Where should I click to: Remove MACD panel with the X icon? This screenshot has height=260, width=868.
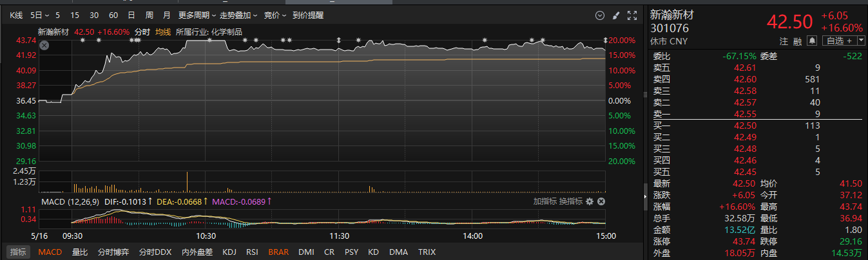(601, 201)
